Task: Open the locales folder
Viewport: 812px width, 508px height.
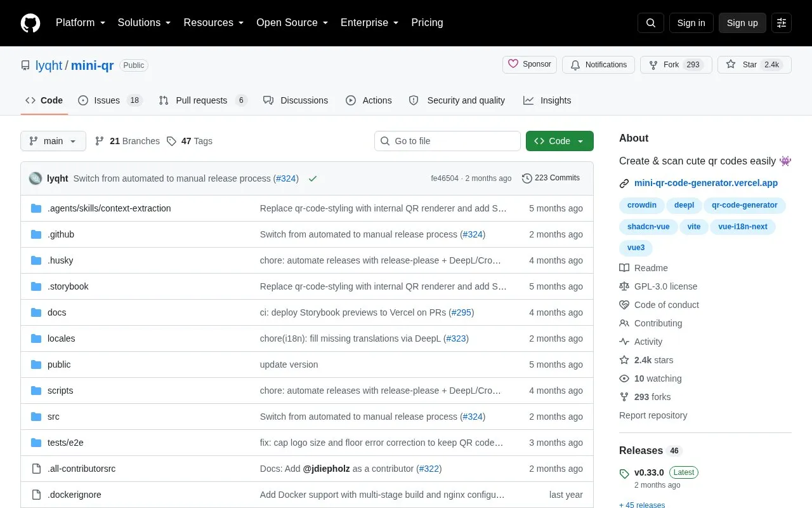Action: [x=61, y=338]
